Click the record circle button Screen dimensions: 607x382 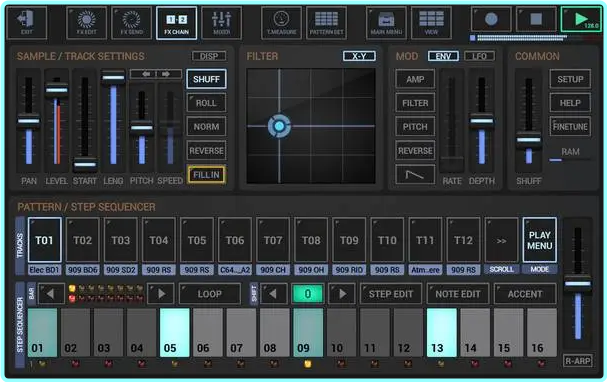click(491, 19)
